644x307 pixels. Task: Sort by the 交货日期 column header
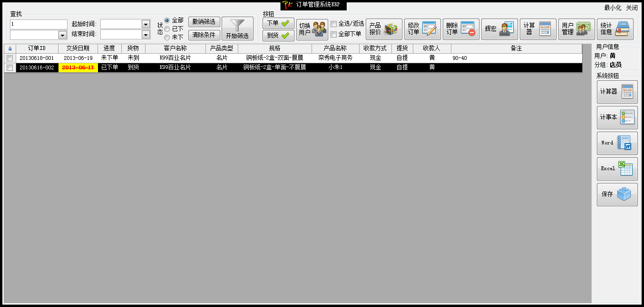(x=78, y=48)
